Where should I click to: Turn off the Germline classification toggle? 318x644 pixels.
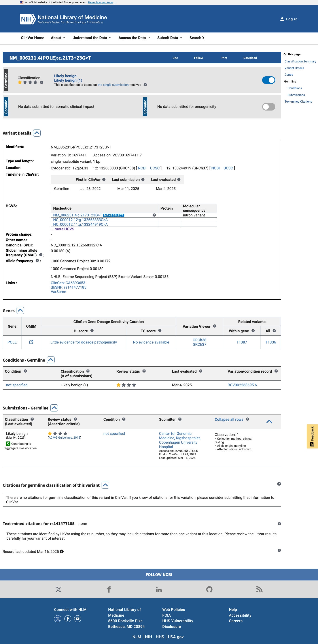[x=269, y=80]
